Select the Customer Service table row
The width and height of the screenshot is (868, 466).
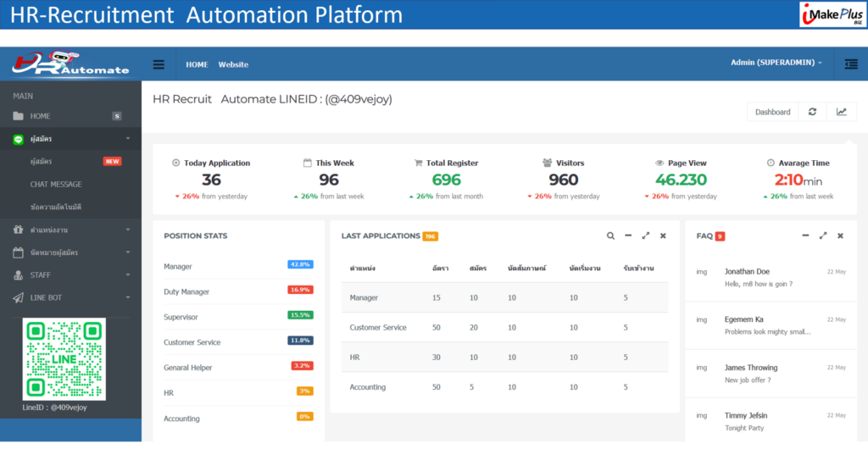pos(504,328)
